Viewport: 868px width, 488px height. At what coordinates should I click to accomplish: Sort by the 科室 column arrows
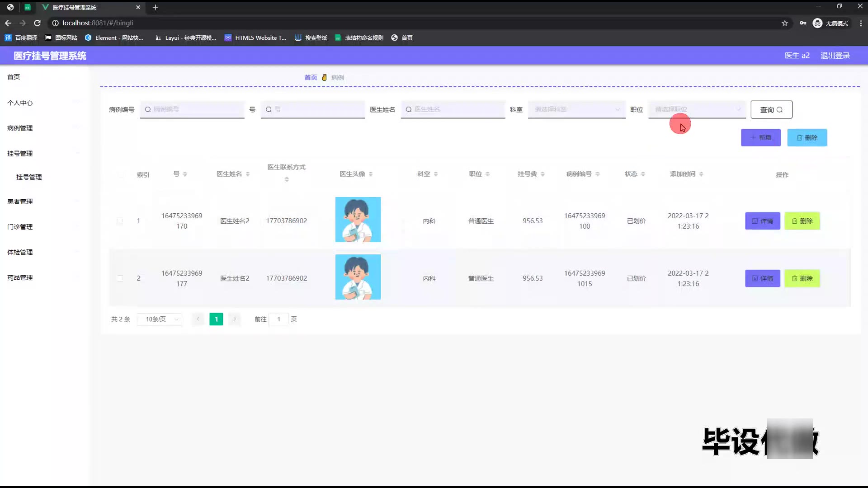pos(436,174)
